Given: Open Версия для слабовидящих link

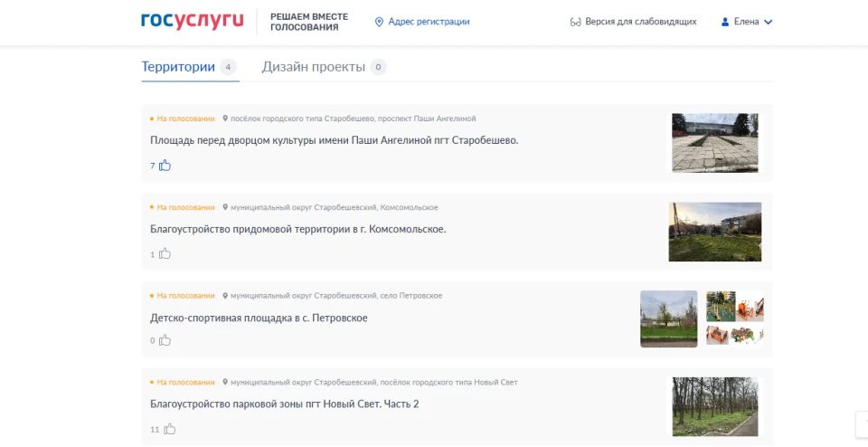Looking at the screenshot, I should click(640, 22).
